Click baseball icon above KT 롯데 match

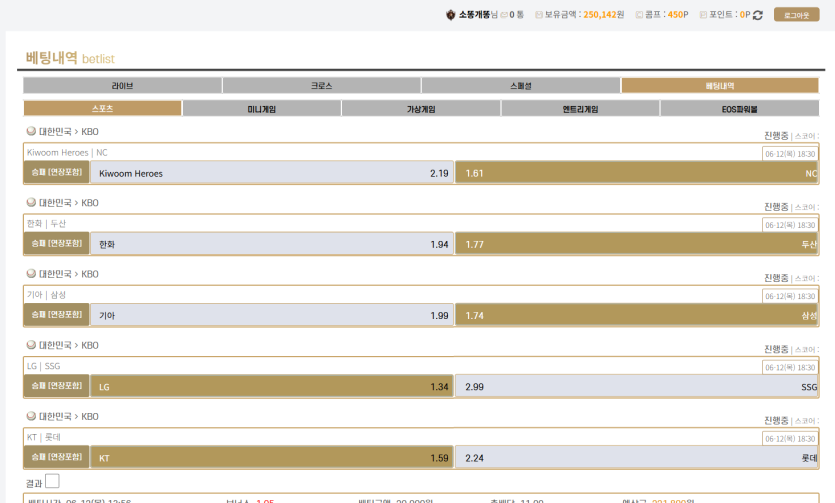pyautogui.click(x=31, y=416)
